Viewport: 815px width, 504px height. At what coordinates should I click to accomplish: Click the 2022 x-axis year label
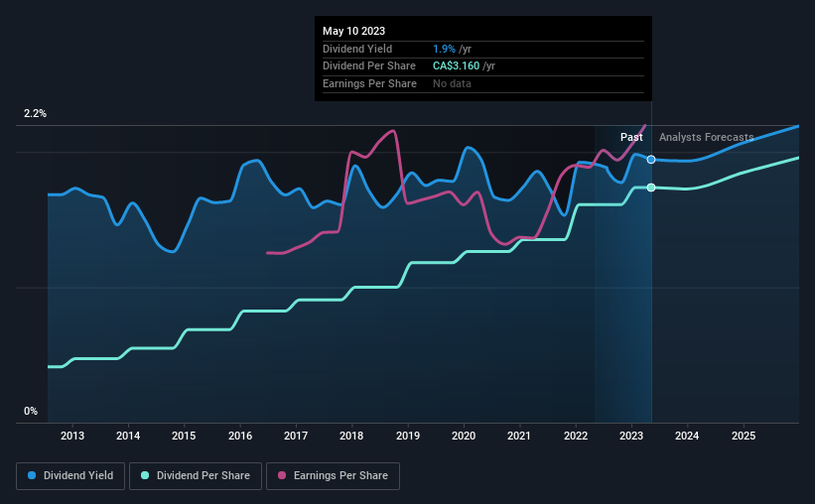pyautogui.click(x=576, y=436)
